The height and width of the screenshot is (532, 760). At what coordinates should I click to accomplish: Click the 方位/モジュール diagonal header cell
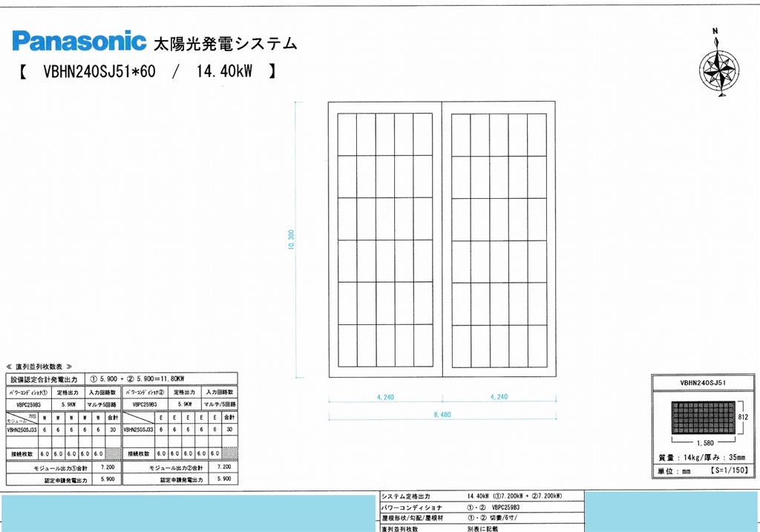(x=22, y=418)
